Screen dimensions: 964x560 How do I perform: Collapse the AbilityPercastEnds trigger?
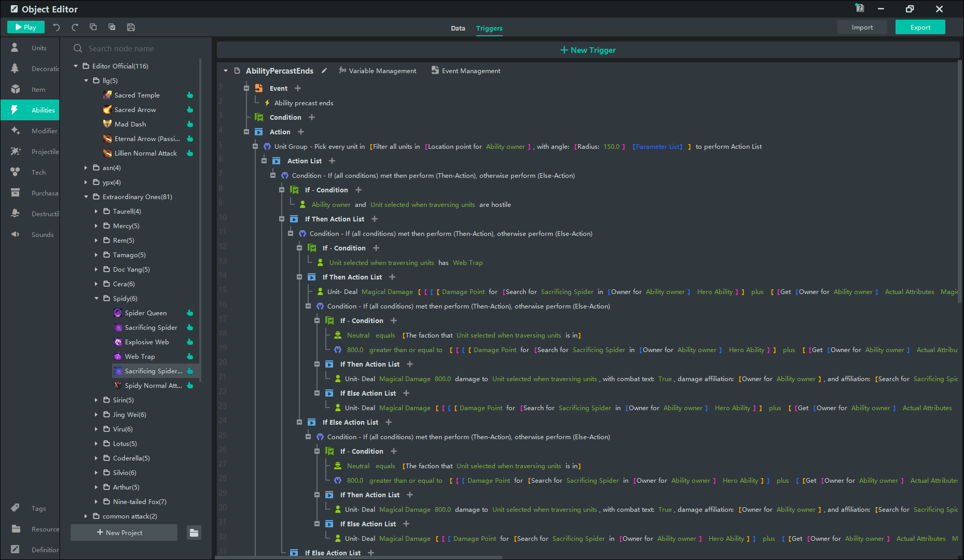(x=226, y=71)
